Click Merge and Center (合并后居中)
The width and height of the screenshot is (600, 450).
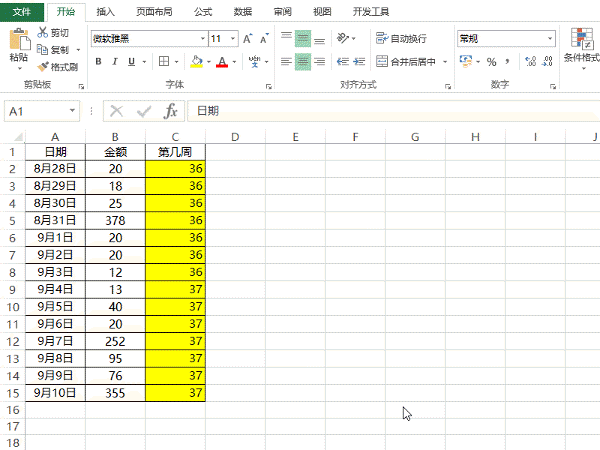point(406,61)
